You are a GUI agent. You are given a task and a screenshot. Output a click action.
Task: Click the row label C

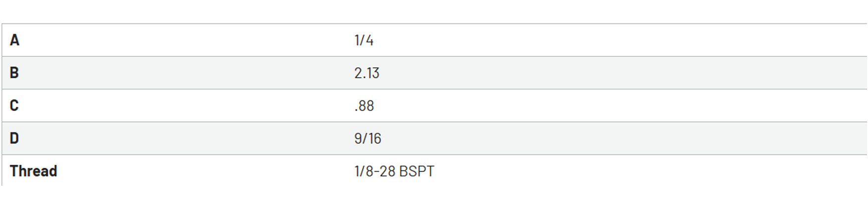click(x=14, y=105)
